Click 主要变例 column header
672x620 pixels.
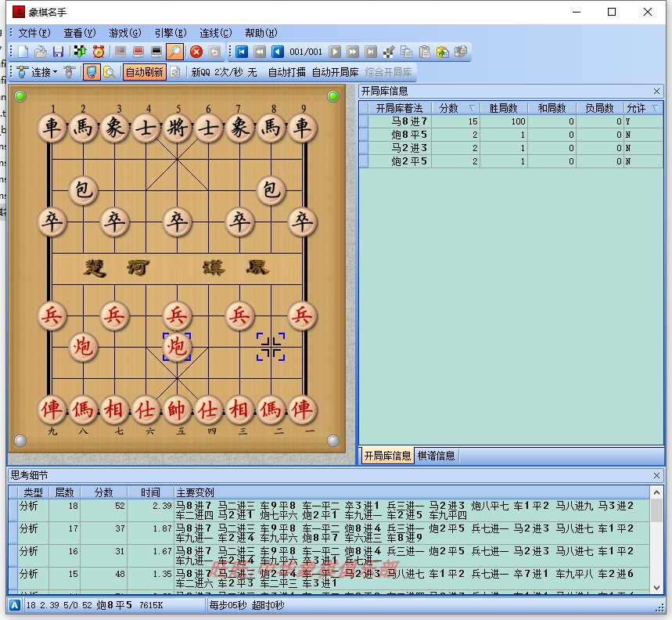pyautogui.click(x=411, y=492)
